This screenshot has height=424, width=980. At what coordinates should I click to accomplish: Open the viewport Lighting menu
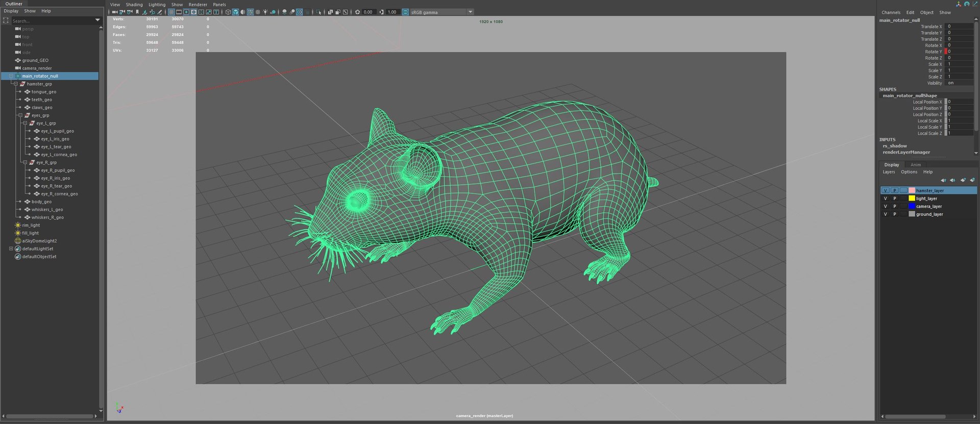tap(157, 5)
